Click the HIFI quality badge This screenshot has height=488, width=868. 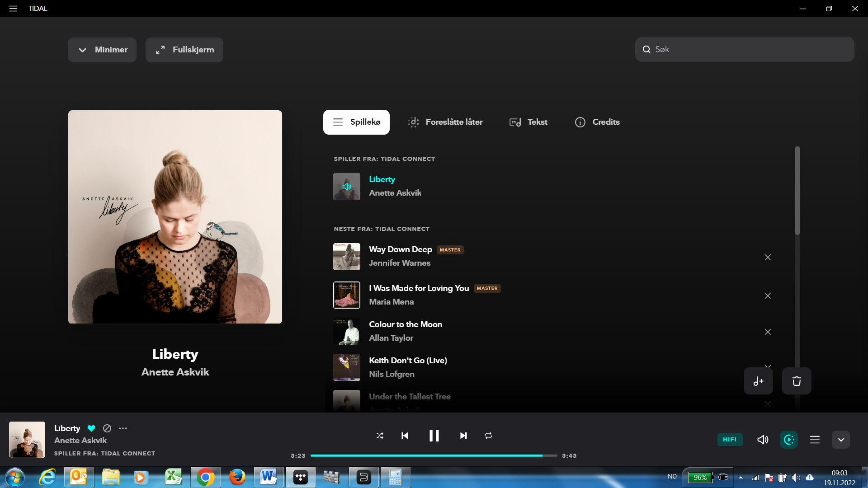(730, 440)
